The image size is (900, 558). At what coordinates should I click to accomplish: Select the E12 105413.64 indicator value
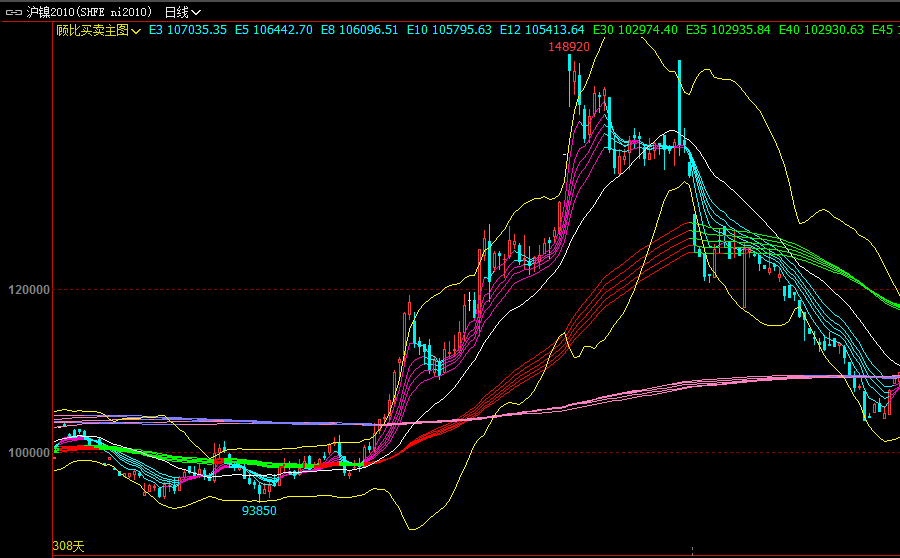[542, 30]
